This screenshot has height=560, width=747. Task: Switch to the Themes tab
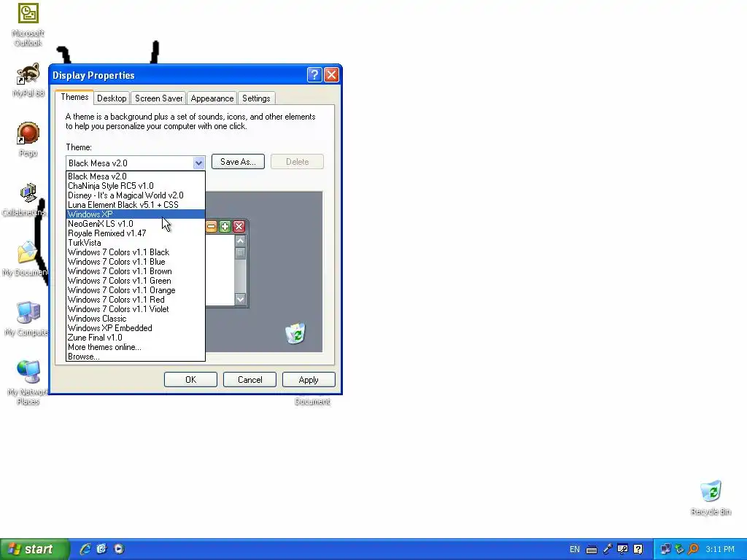[x=74, y=97]
